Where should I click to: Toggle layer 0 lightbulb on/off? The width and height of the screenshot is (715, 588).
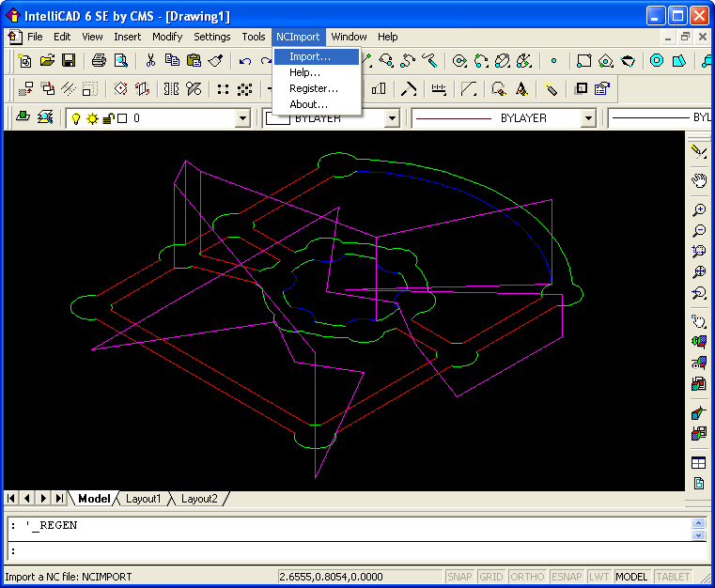click(76, 119)
